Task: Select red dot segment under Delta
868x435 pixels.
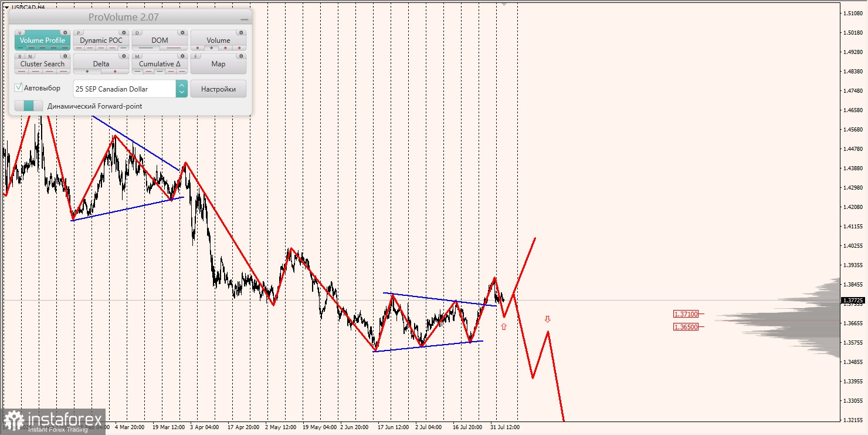Action: point(115,71)
